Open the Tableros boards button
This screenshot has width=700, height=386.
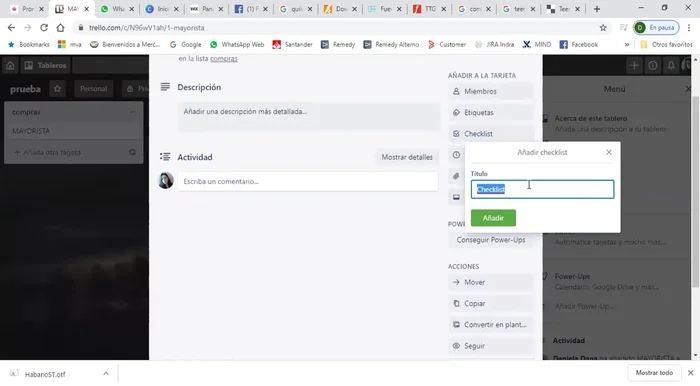(46, 66)
